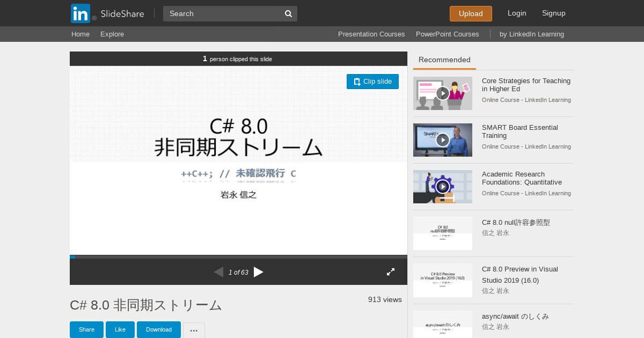Click the 913 views text
The width and height of the screenshot is (644, 338).
click(385, 299)
